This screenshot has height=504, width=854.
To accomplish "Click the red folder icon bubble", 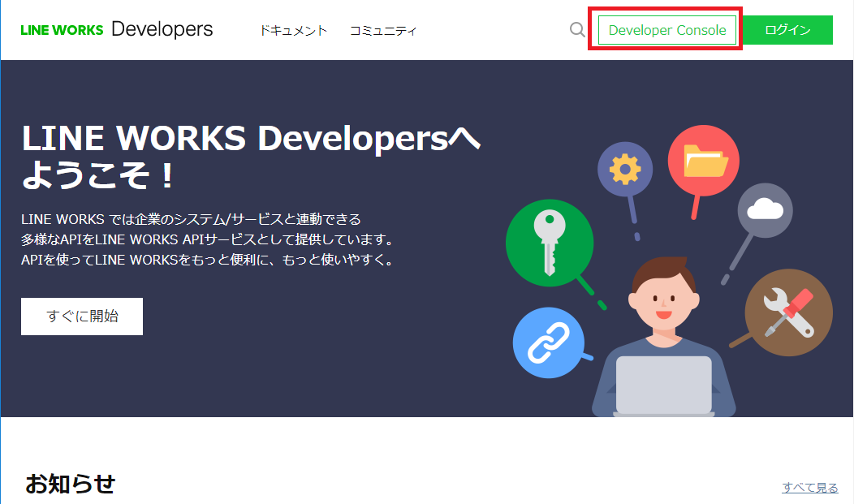I will (703, 160).
